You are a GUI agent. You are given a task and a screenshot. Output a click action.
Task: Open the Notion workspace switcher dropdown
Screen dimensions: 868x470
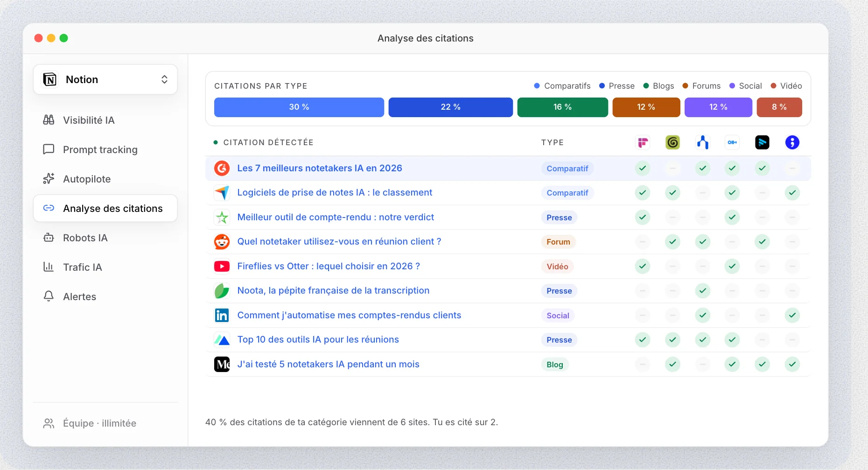[105, 79]
